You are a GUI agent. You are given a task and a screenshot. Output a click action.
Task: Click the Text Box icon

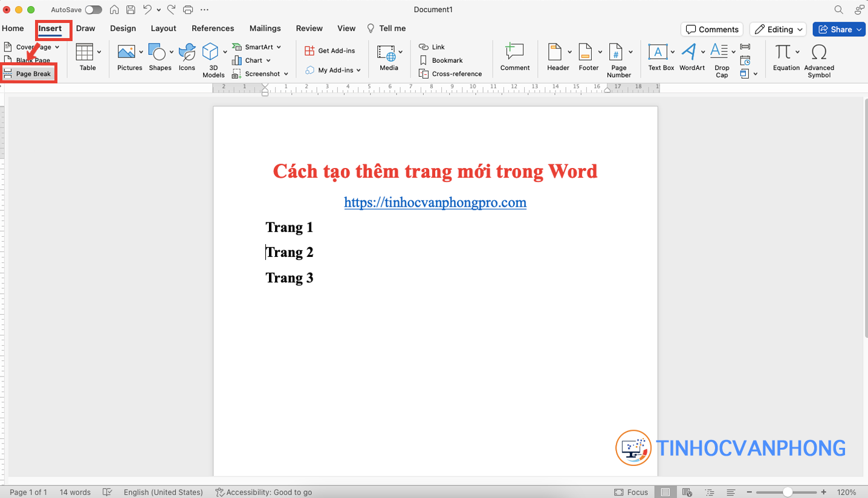coord(658,52)
